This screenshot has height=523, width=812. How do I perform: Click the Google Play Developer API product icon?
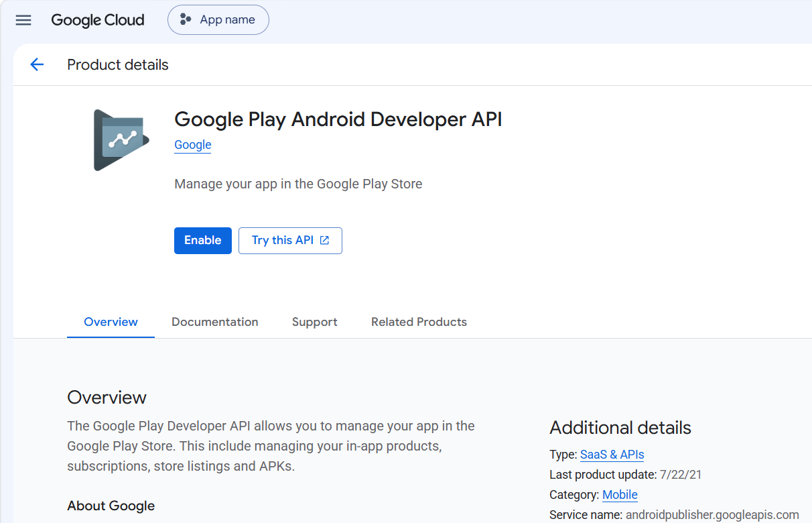click(121, 140)
